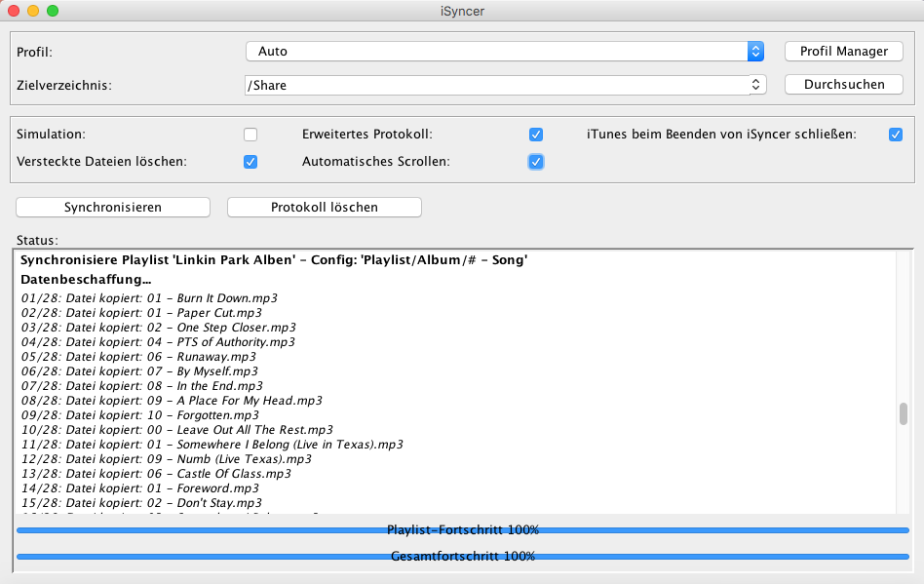The width and height of the screenshot is (924, 584).
Task: Enable the Simulation checkbox
Action: (250, 135)
